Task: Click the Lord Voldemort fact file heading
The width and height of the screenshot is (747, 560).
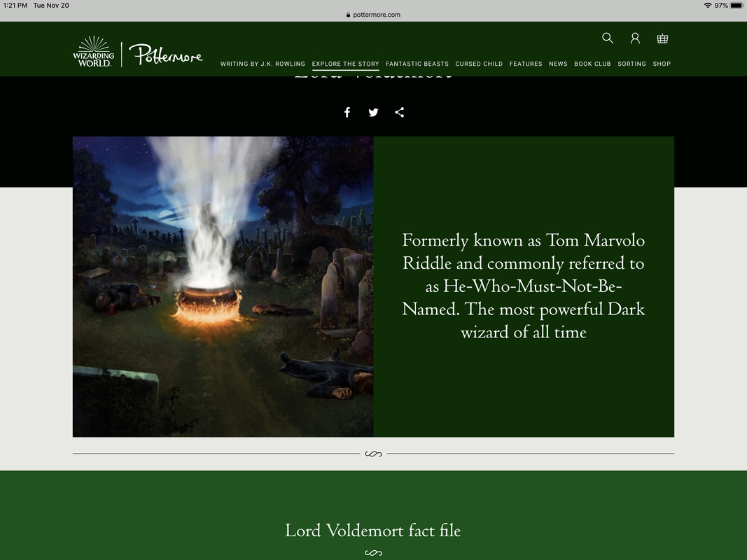Action: tap(373, 531)
